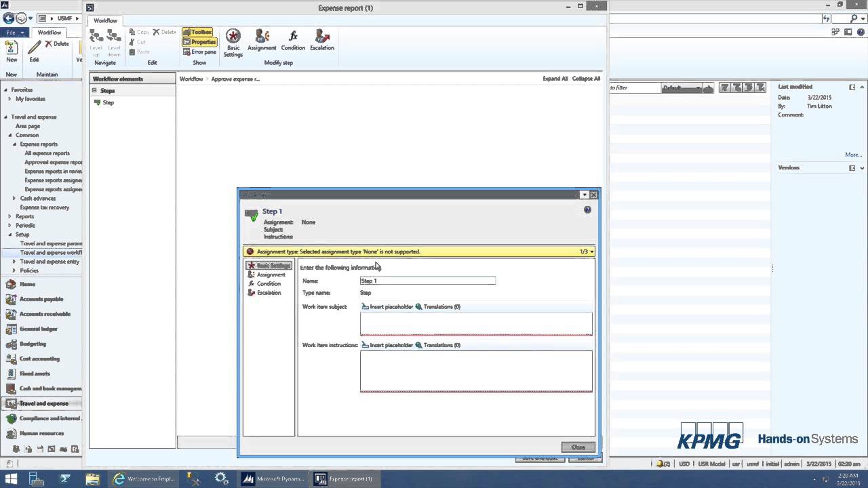Click the Name field containing Step 1
The width and height of the screenshot is (868, 488).
428,281
